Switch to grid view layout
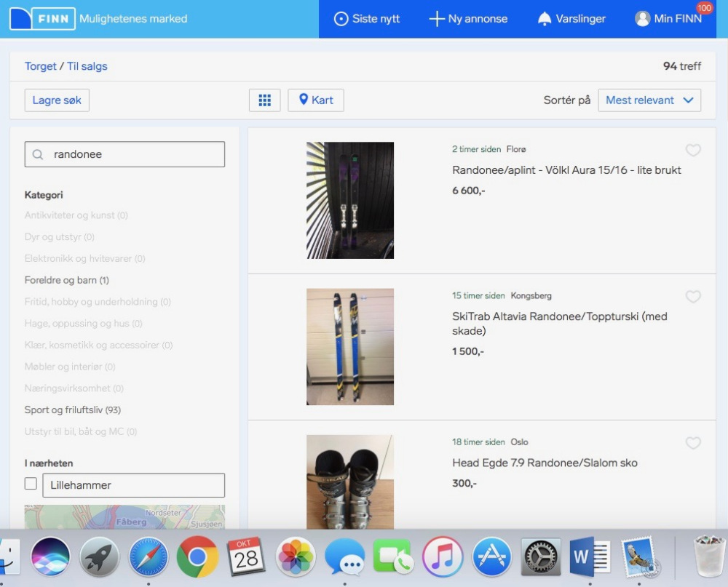Screen dimensions: 728x587 pyautogui.click(x=265, y=100)
